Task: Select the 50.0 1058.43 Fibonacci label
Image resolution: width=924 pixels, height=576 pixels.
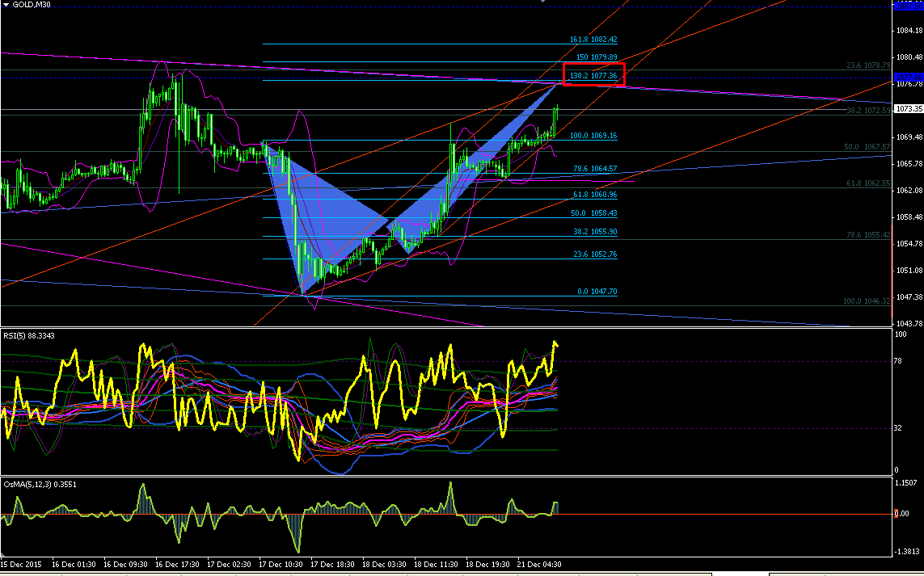Action: pyautogui.click(x=595, y=213)
